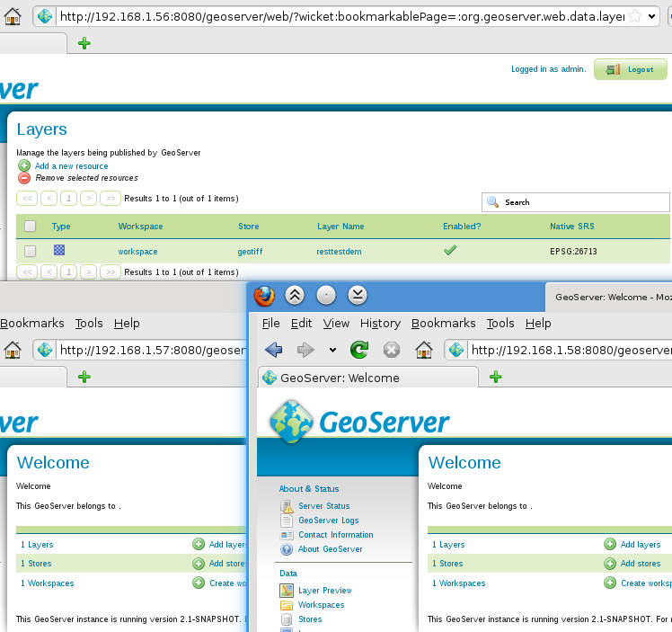Click Home icon in 192.168.1.58 window
Viewport: 672px width, 632px height.
pos(424,350)
